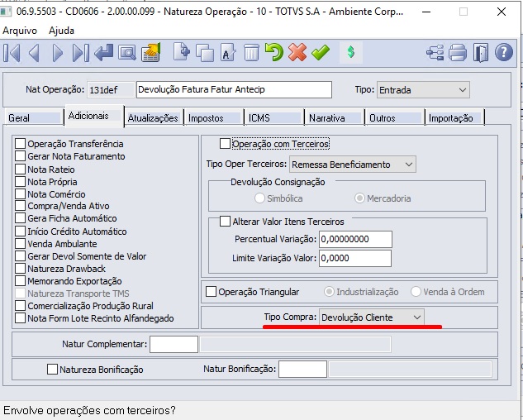This screenshot has width=523, height=420.
Task: Open help with question mark icon
Action: coord(504,52)
